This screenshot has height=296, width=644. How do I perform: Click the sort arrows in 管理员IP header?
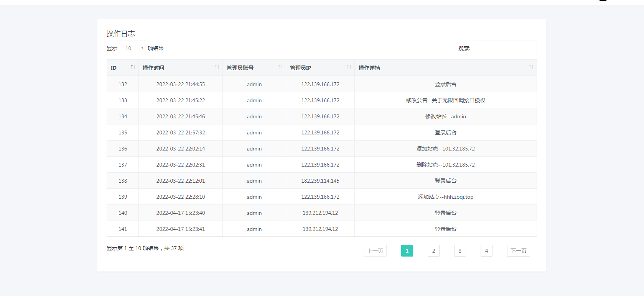[x=349, y=67]
